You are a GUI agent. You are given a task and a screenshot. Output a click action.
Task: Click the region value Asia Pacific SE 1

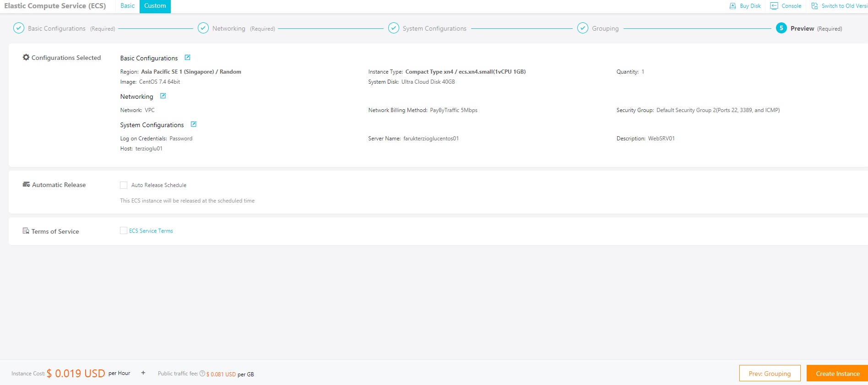tap(191, 72)
